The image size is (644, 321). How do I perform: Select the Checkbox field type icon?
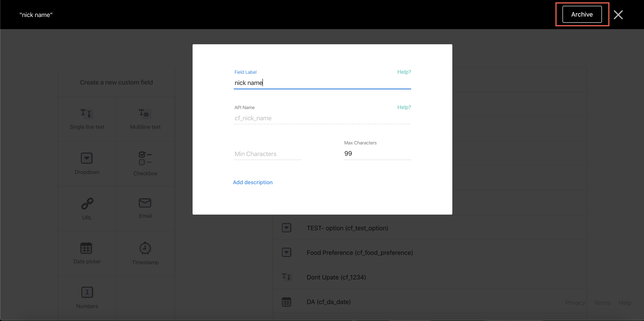tap(145, 158)
